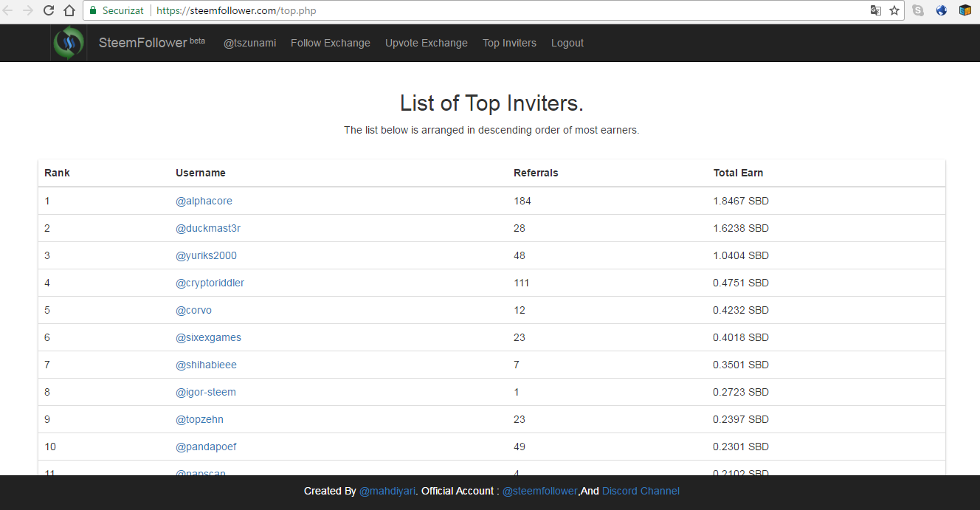This screenshot has width=980, height=510.
Task: Select the 0.2723 SBD earnings cell
Action: (741, 392)
